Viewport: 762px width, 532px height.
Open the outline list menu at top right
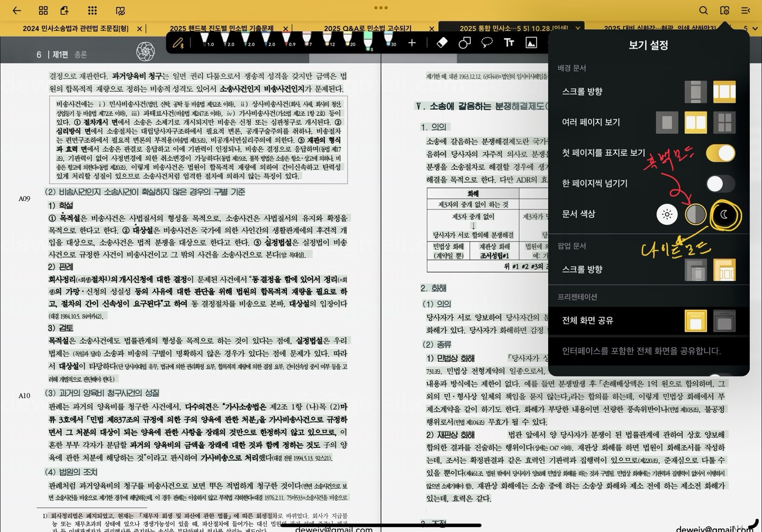[x=746, y=11]
